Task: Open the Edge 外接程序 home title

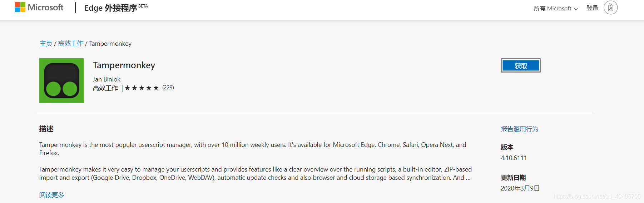Action: click(116, 8)
